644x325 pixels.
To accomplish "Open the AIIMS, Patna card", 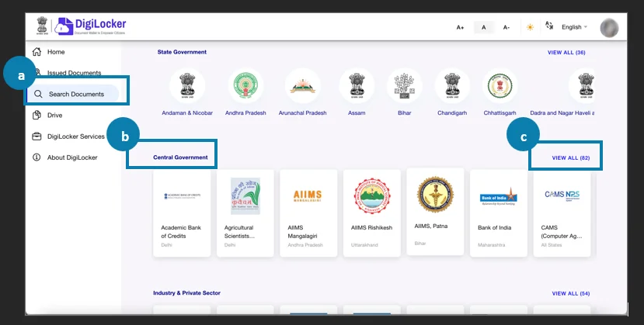I will coord(435,212).
